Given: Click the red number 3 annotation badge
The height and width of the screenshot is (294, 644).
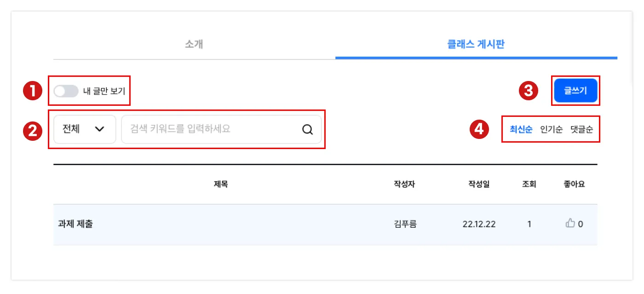Looking at the screenshot, I should pos(528,91).
